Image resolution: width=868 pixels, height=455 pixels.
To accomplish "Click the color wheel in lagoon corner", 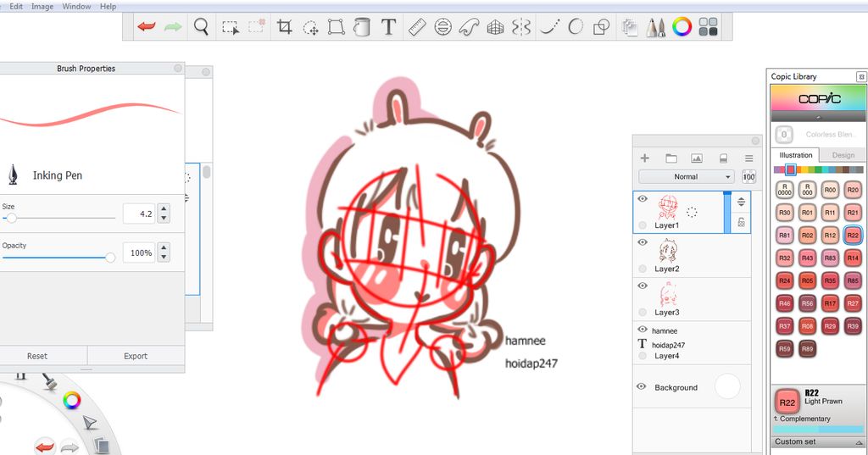I will pos(71,400).
